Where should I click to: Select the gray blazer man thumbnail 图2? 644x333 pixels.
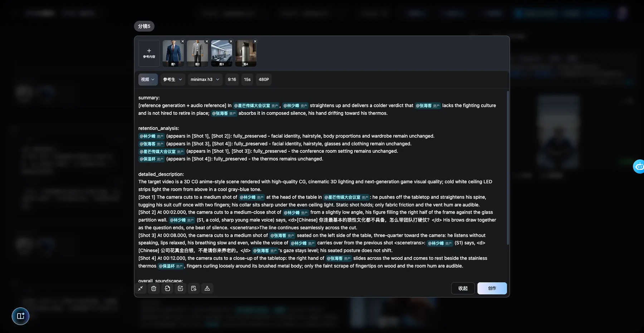197,53
